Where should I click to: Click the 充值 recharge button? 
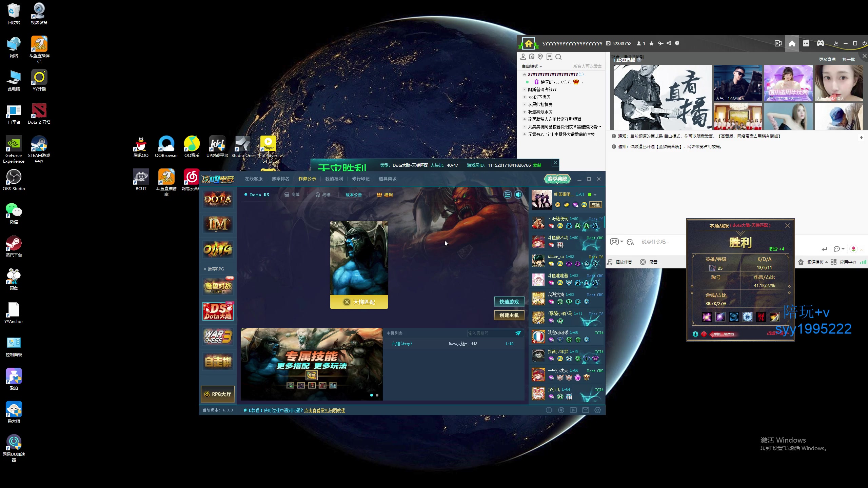pyautogui.click(x=596, y=205)
